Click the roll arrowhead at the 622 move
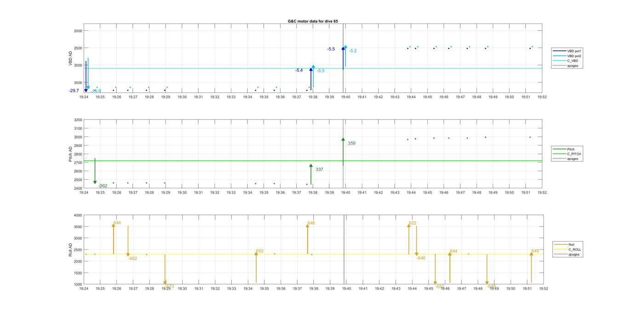 point(409,226)
